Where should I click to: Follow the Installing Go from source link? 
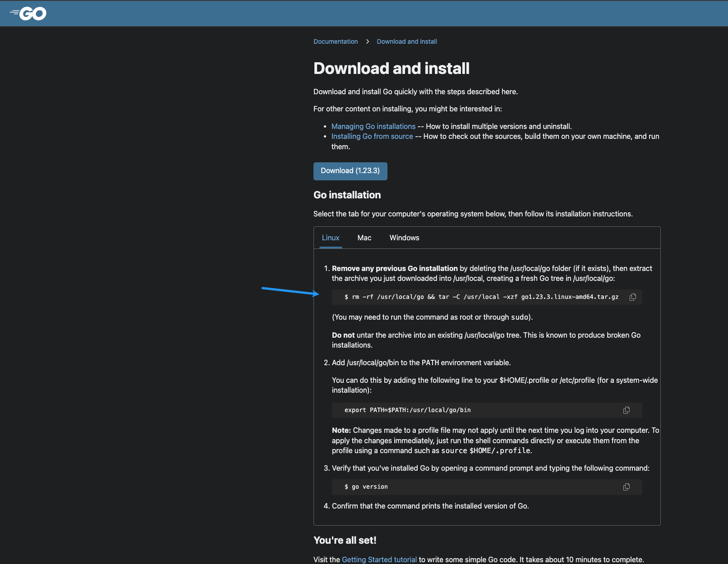click(x=372, y=136)
